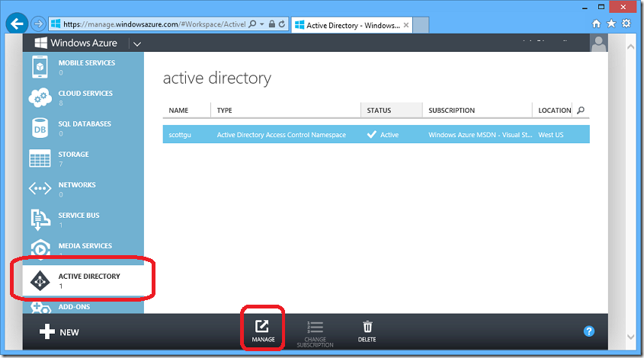Click 'Windows Azure MSDN - Visual St...' cell

[x=480, y=135]
